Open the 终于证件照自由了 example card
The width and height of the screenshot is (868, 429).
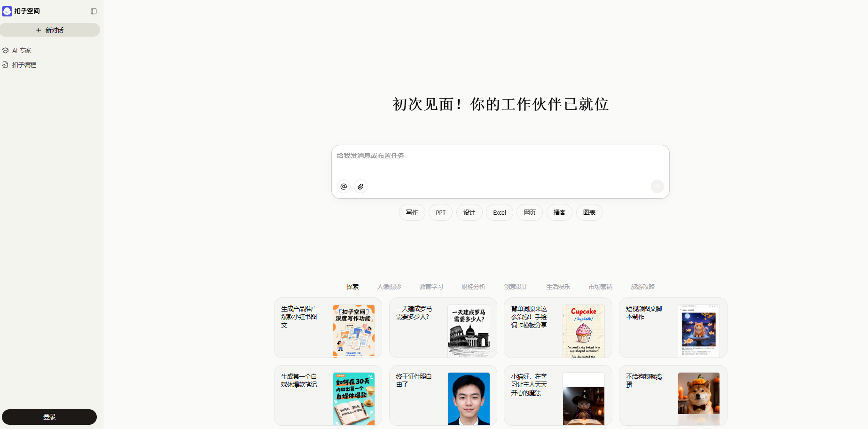[x=442, y=395]
